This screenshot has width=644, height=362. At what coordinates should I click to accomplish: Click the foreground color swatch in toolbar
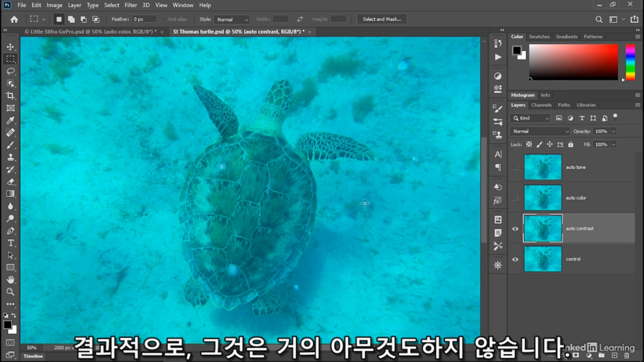click(x=8, y=325)
